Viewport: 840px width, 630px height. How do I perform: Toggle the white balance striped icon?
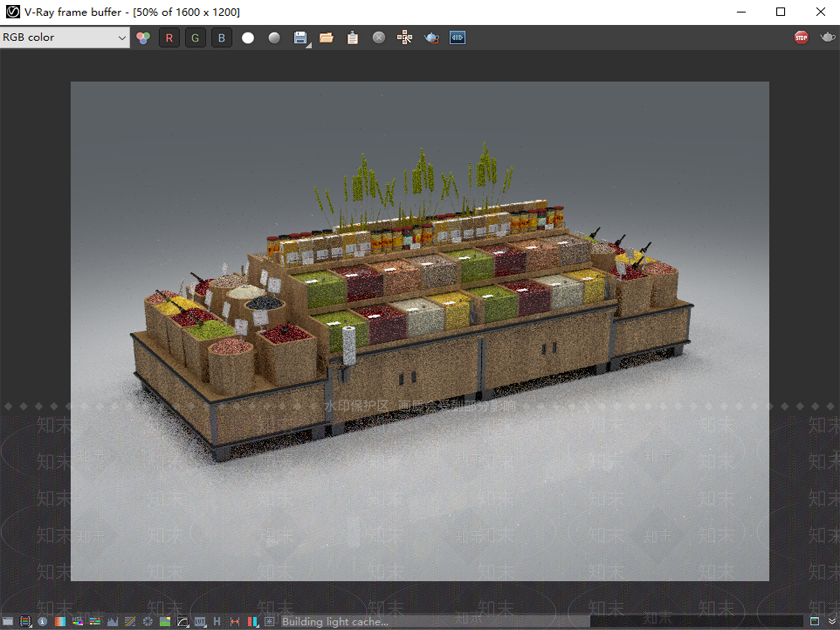point(130,622)
